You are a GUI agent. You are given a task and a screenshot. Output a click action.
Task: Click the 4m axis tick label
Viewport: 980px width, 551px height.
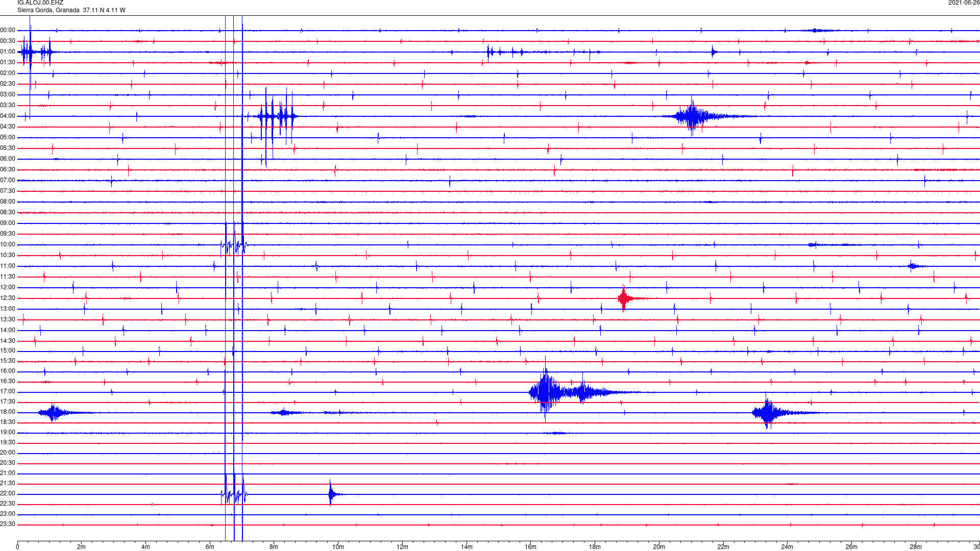click(145, 547)
